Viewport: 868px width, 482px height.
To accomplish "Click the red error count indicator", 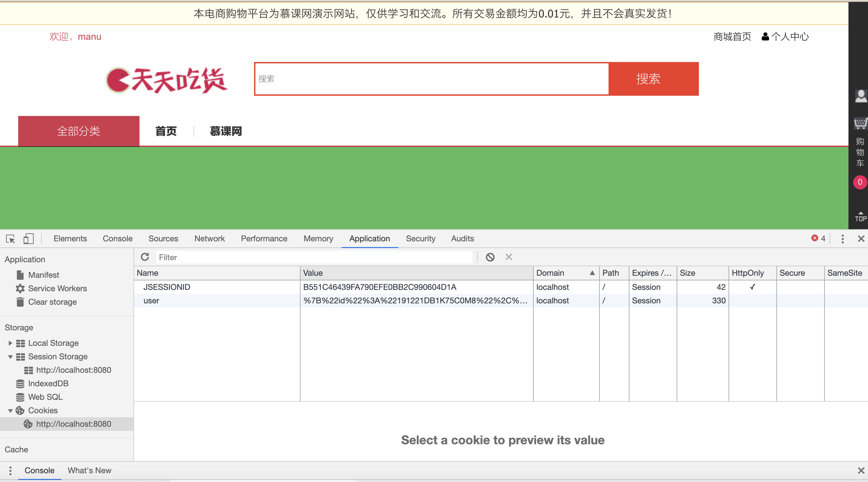I will (x=818, y=238).
